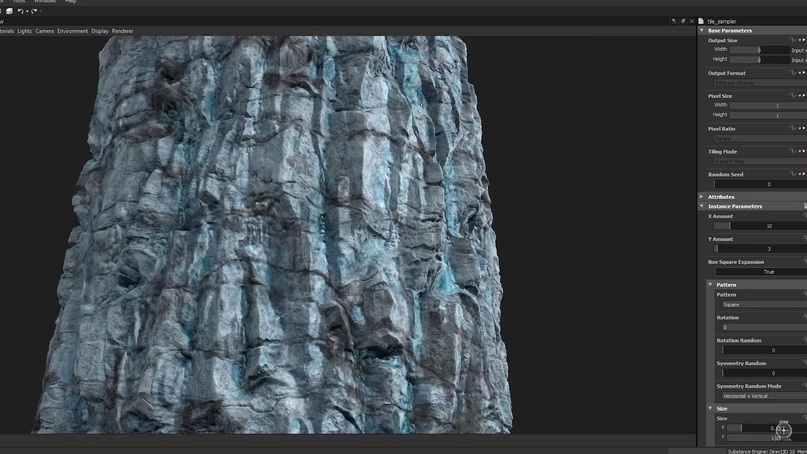Click the Pixel Size Width field
This screenshot has height=454, width=807.
tap(768, 106)
